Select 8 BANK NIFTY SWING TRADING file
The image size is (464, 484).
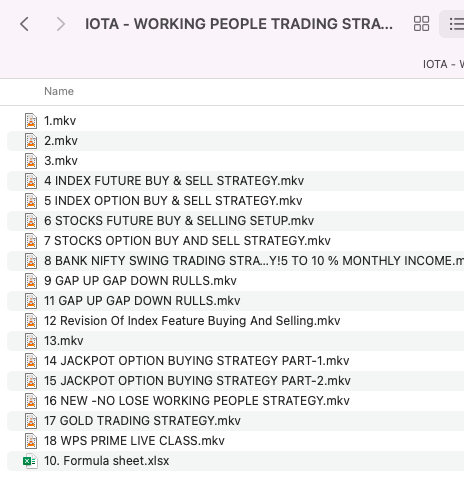pyautogui.click(x=235, y=261)
